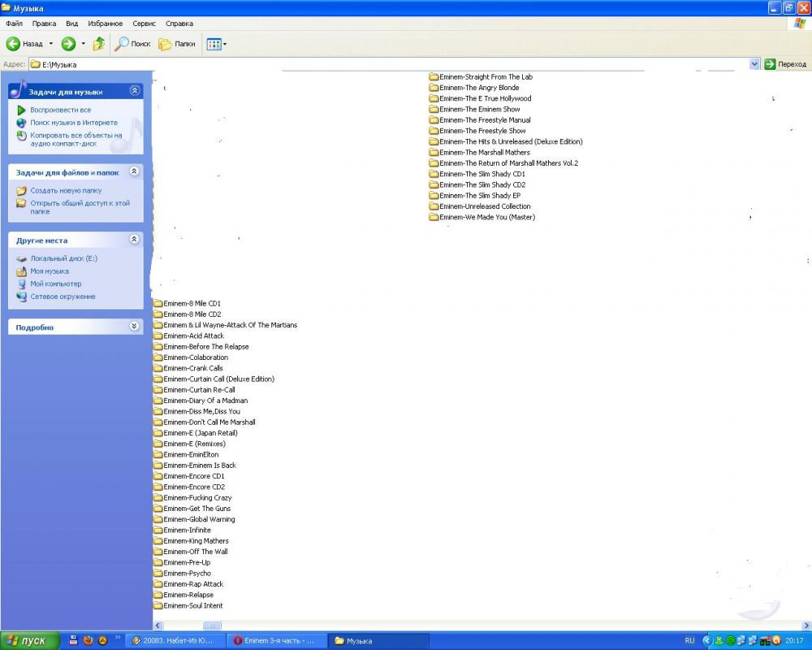Select Eminem-The Slim Shady EP folder icon
Image resolution: width=812 pixels, height=650 pixels.
click(434, 196)
